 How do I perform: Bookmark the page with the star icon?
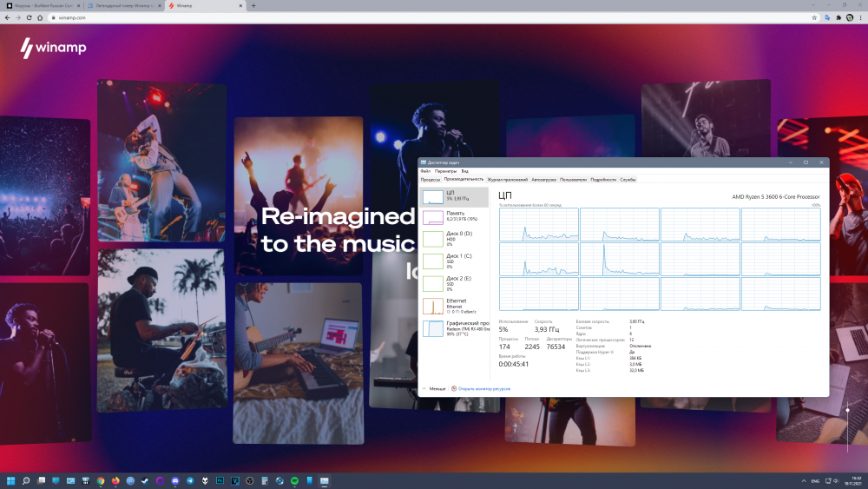[x=813, y=17]
